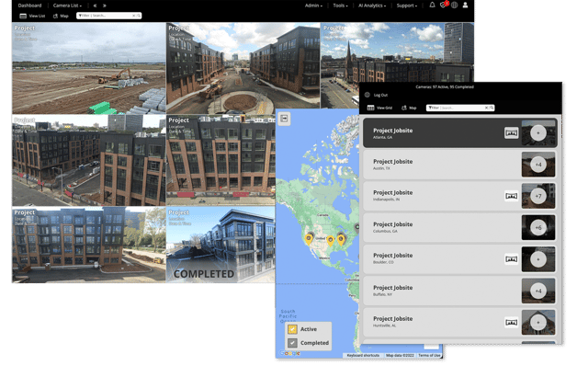Expand +4 cameras thumbnail for Austin, TX
This screenshot has width=588, height=377.
[x=538, y=165]
